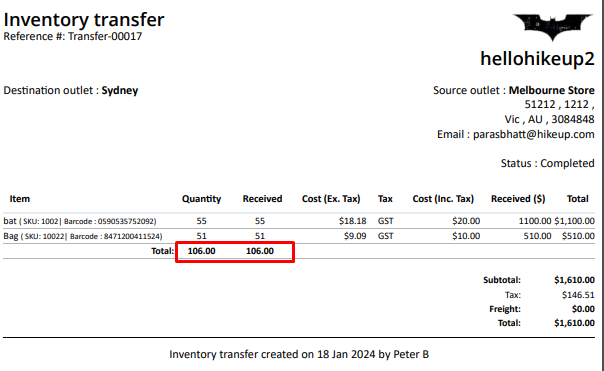Viewport: 604px width, 371px height.
Task: Click the Subtotal $1,610.00 amount
Action: point(574,280)
